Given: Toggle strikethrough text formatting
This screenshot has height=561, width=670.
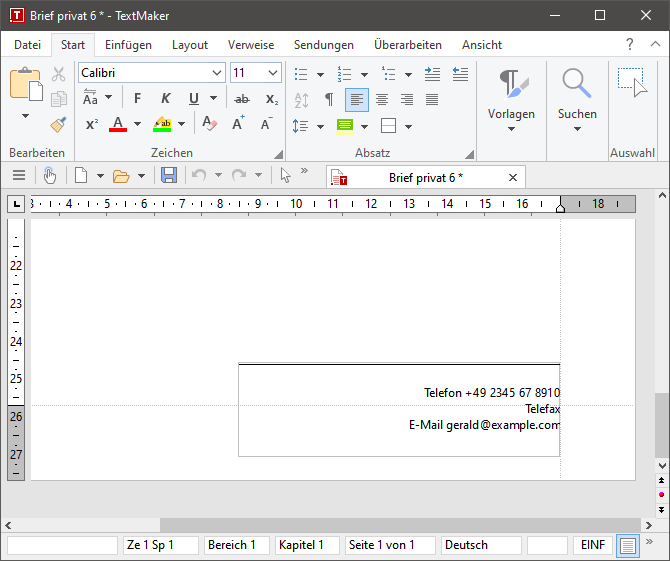Looking at the screenshot, I should (241, 99).
